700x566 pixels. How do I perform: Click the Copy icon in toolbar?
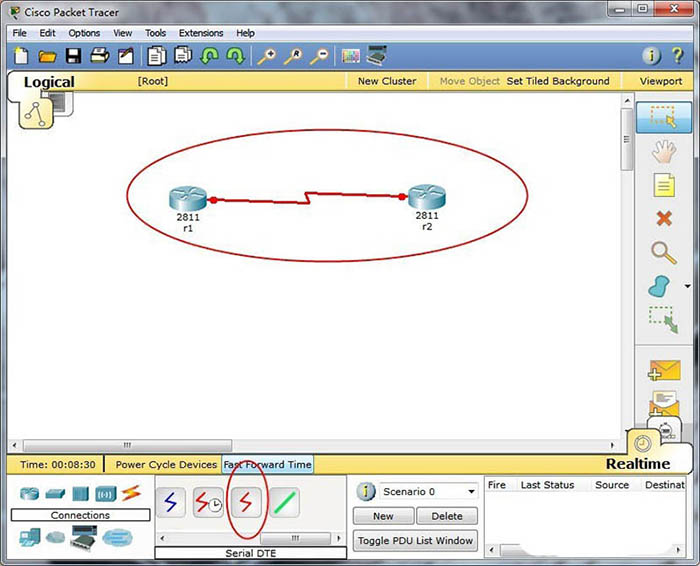click(157, 56)
